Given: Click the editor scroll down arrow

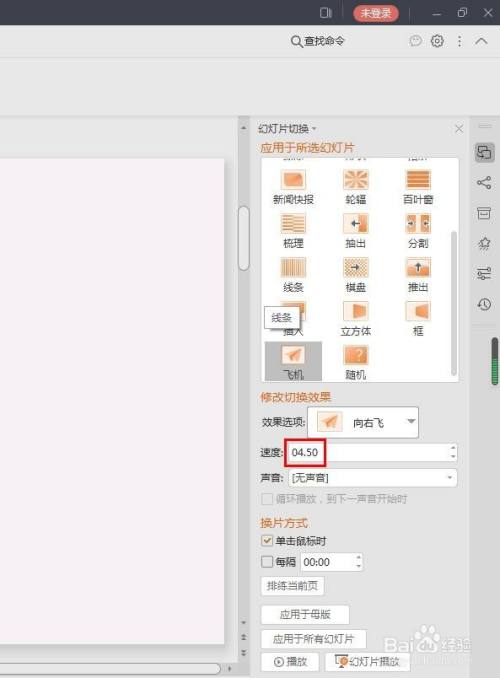Looking at the screenshot, I should click(x=244, y=623).
